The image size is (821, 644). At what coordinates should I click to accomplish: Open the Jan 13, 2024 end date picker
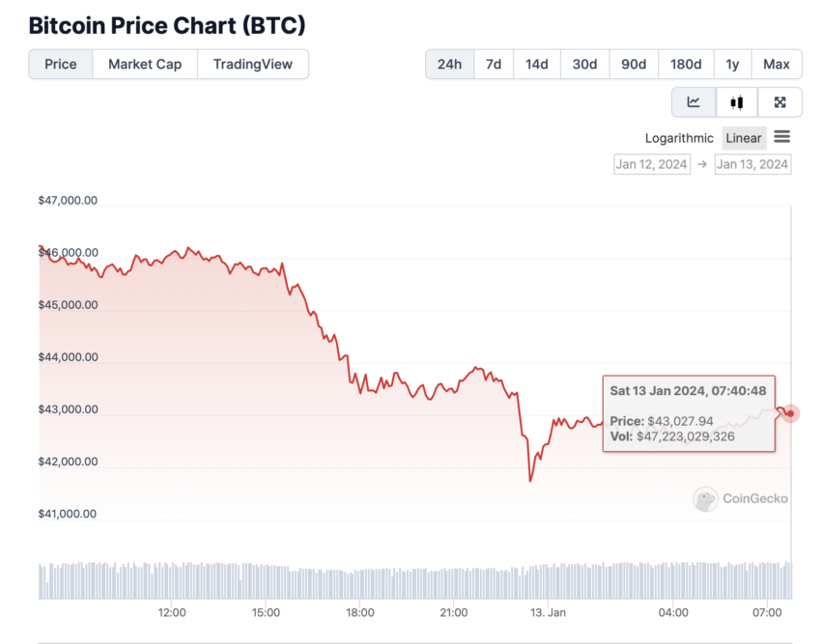752,164
